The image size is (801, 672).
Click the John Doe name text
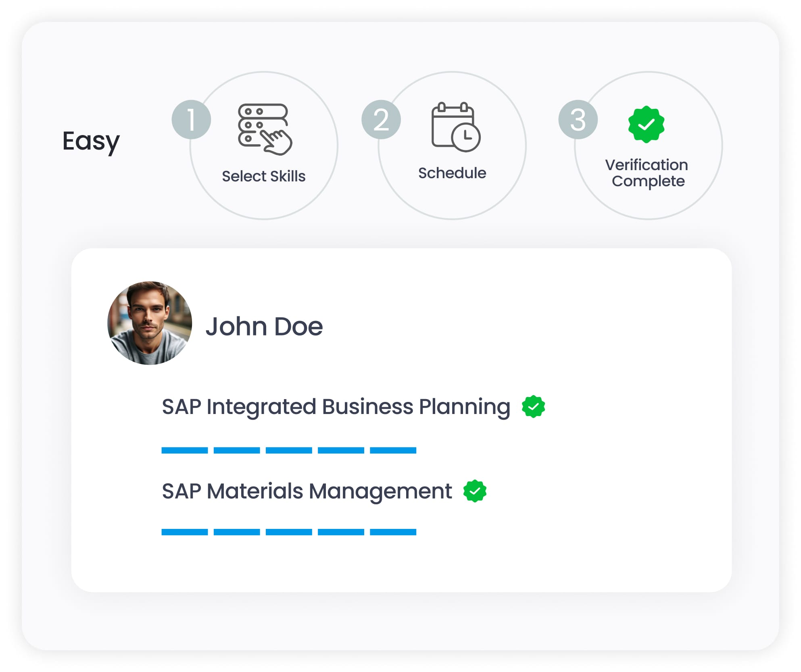pos(264,326)
